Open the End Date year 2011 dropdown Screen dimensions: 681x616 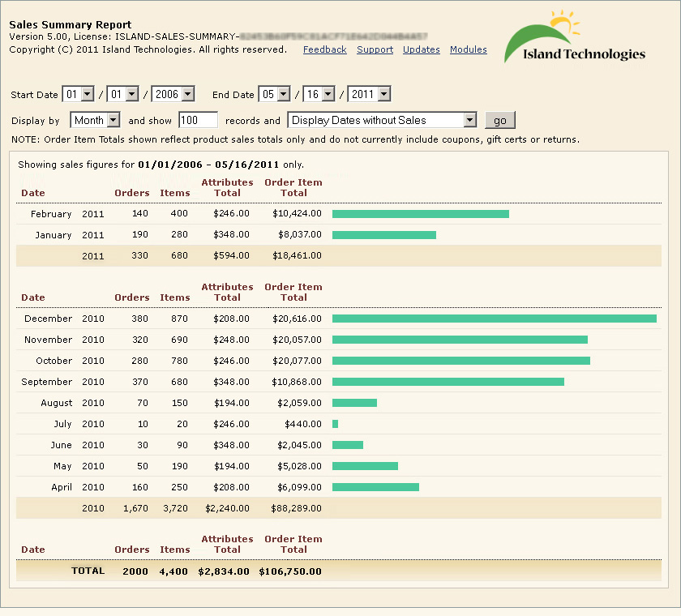[x=369, y=94]
